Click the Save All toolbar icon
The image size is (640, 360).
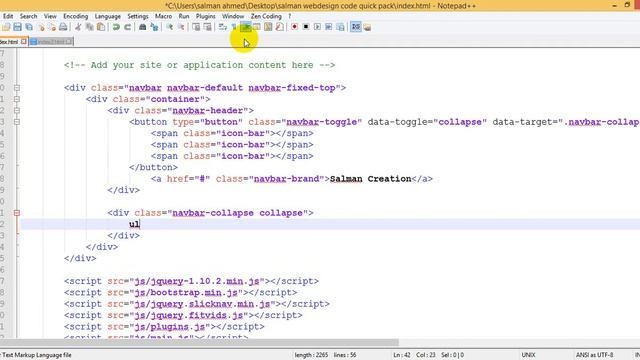29,27
